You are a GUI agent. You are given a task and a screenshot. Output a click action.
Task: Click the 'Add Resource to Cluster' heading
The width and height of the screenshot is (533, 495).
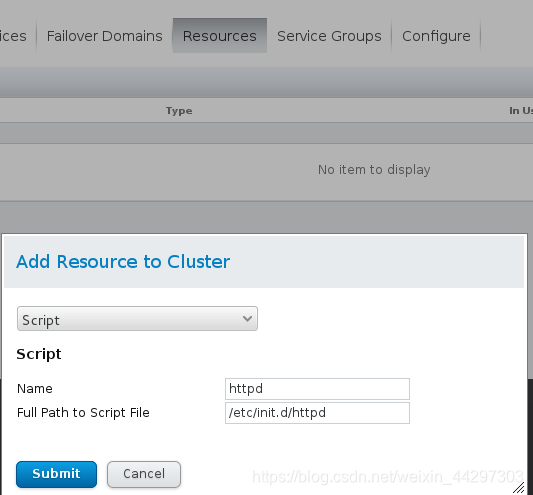coord(123,262)
